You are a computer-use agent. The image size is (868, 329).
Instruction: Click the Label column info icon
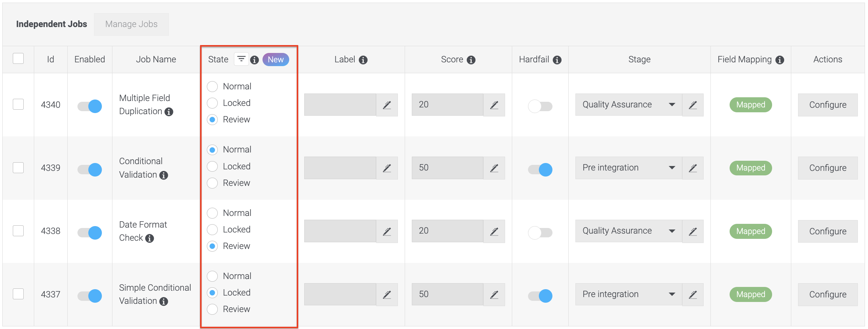363,60
